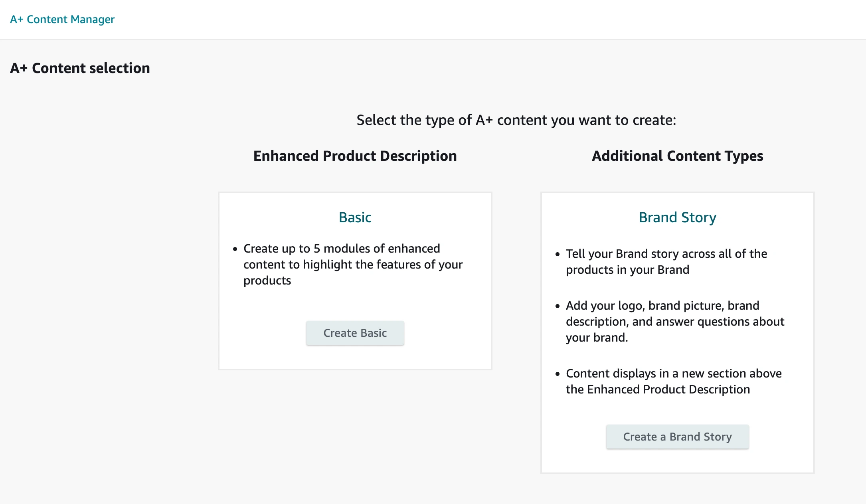This screenshot has height=504, width=866.
Task: Click the Create Basic button
Action: pos(355,333)
